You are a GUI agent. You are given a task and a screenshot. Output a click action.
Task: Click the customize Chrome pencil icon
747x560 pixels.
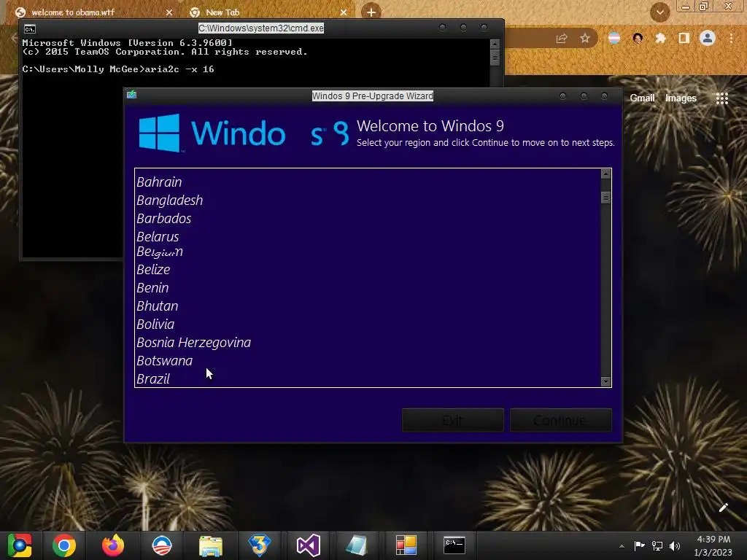[723, 507]
